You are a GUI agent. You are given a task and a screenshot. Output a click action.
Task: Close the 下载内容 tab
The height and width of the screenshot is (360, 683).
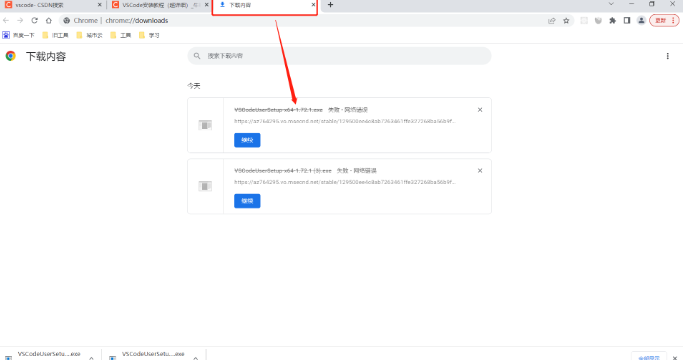point(313,5)
